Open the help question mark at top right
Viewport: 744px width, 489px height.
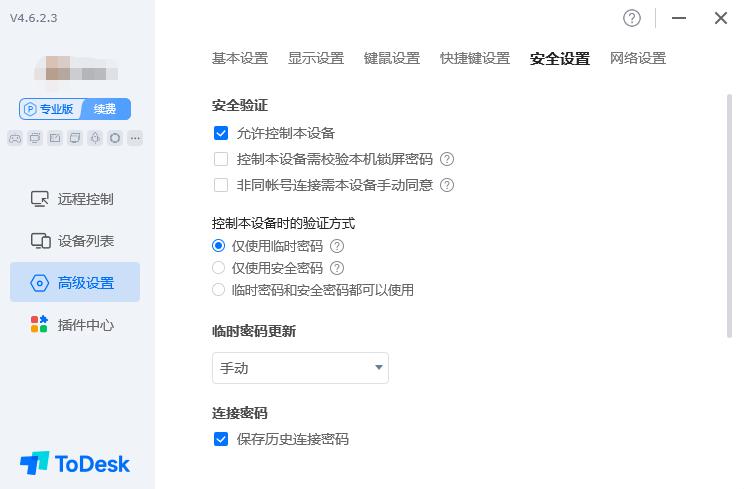click(x=632, y=18)
